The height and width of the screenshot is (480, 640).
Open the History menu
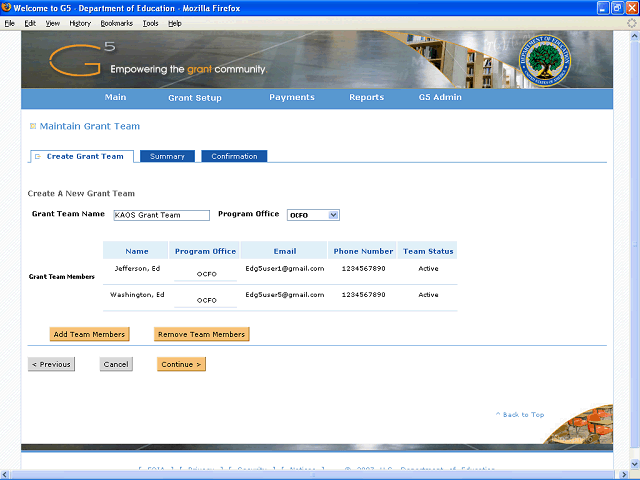pos(80,23)
